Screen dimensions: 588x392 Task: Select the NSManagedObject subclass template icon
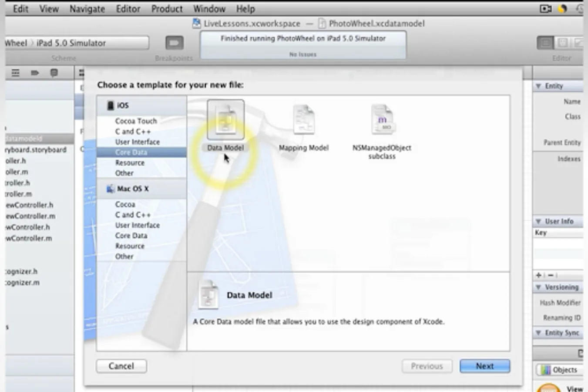(382, 119)
